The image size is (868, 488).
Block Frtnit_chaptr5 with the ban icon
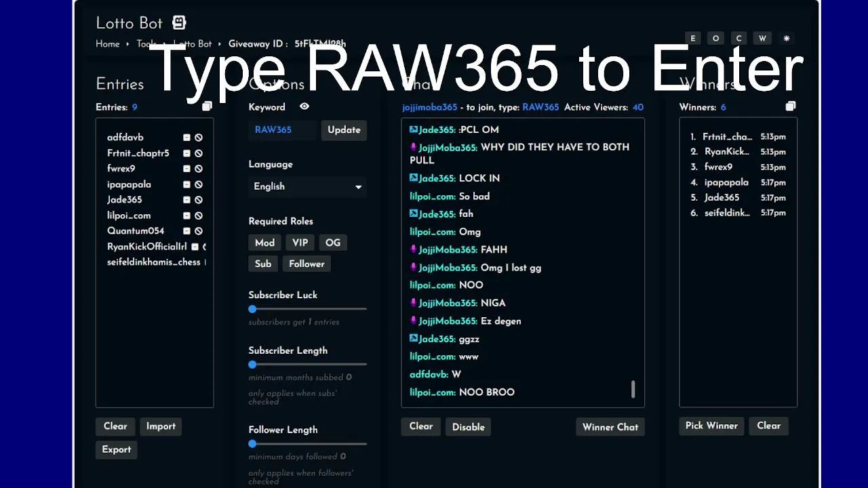[x=199, y=153]
